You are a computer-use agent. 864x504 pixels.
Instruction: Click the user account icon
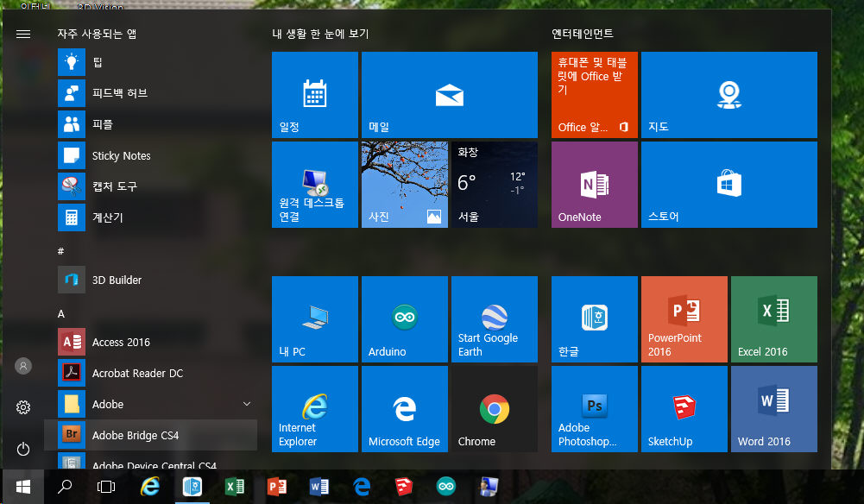23,366
